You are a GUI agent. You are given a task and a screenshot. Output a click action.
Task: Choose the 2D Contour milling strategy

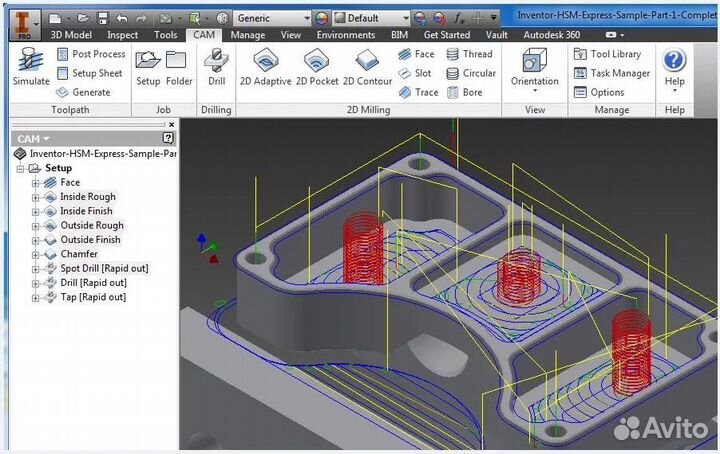pyautogui.click(x=367, y=67)
